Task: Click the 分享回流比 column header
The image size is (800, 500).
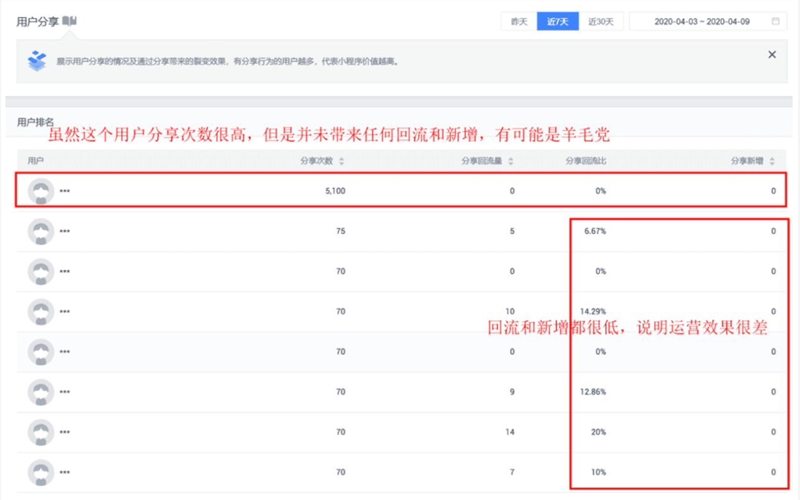Action: 586,161
